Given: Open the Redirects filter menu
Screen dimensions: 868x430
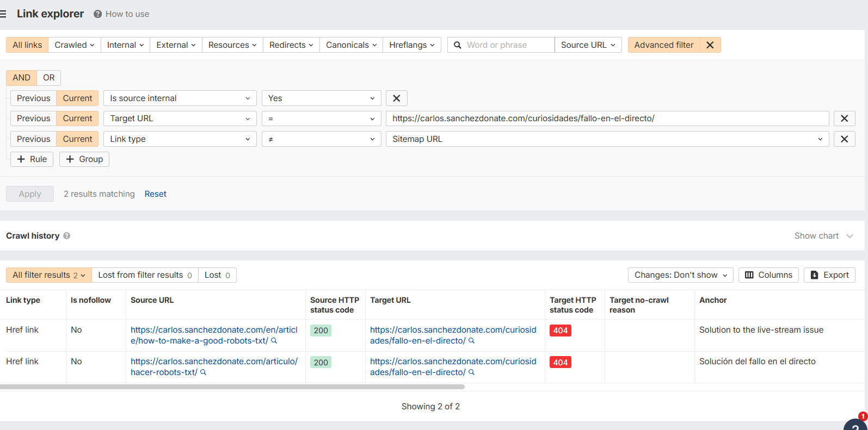Looking at the screenshot, I should tap(291, 45).
